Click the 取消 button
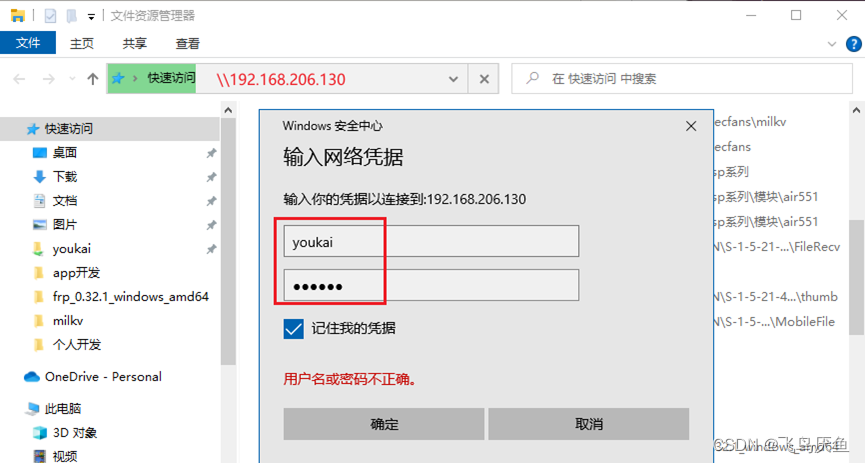The height and width of the screenshot is (463, 865). [x=589, y=424]
